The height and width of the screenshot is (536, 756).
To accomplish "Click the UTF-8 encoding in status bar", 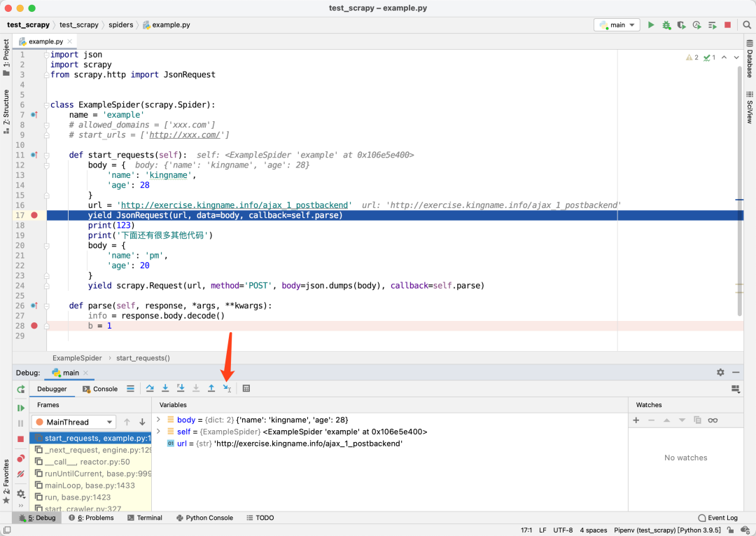I will pos(563,530).
